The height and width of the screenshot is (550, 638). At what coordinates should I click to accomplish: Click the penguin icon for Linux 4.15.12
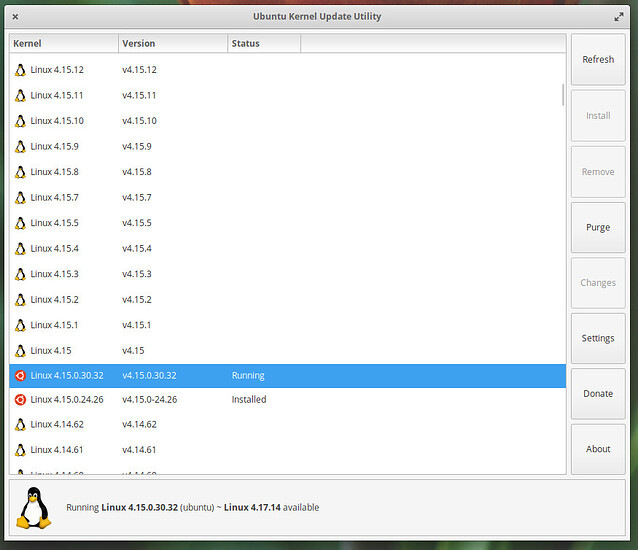pos(20,70)
